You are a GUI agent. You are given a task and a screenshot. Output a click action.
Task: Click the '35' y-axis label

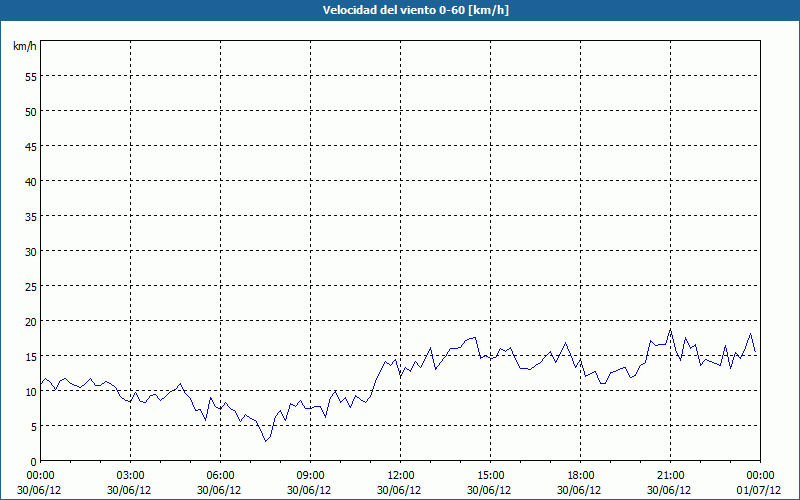pyautogui.click(x=31, y=217)
